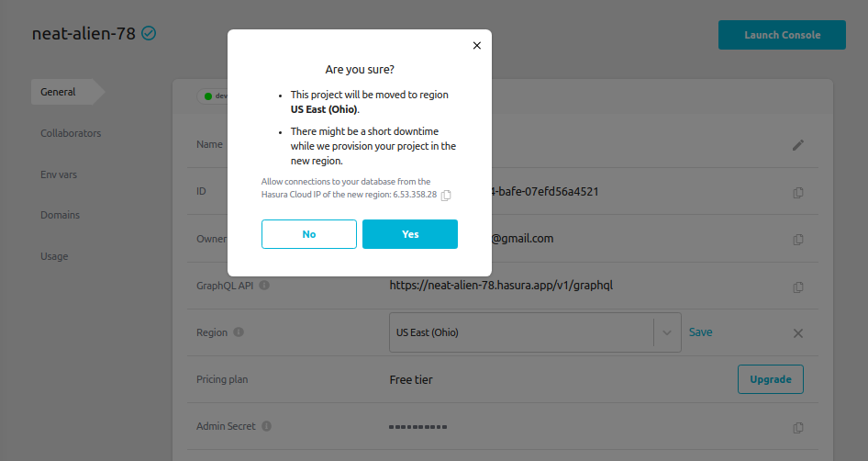This screenshot has width=868, height=461.
Task: Click the Upgrade pricing plan button
Action: click(770, 379)
